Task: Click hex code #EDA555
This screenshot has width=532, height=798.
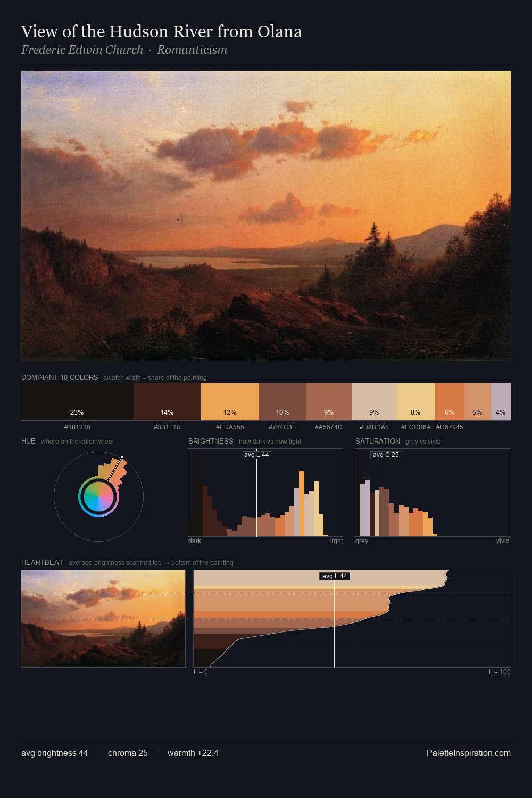Action: pos(230,427)
